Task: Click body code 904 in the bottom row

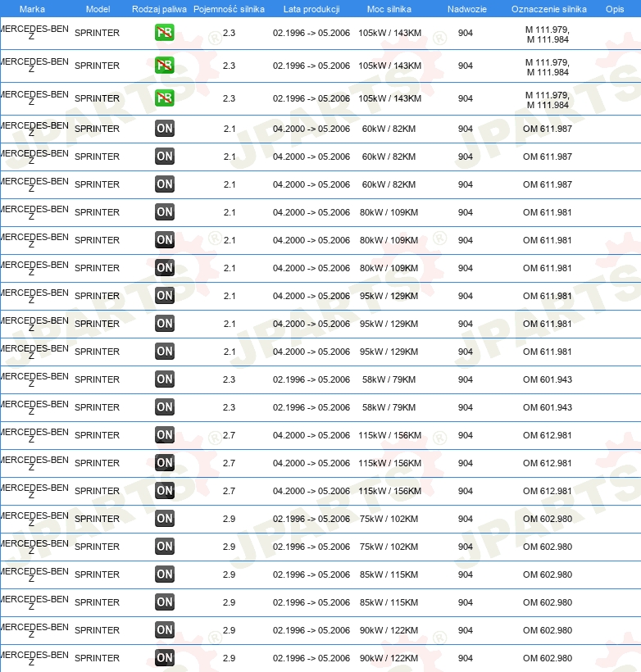Action: point(466,658)
